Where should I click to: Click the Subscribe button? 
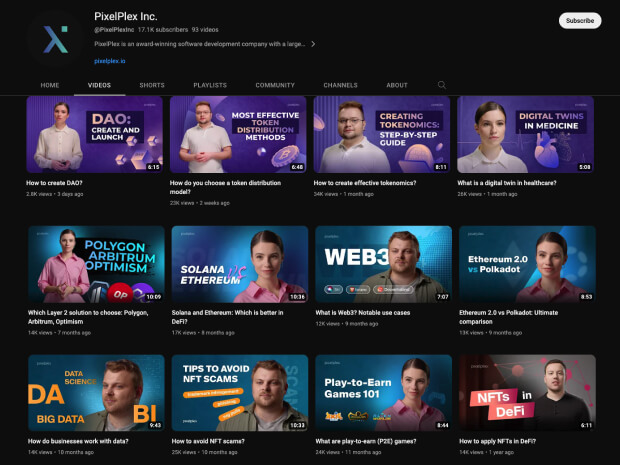580,21
